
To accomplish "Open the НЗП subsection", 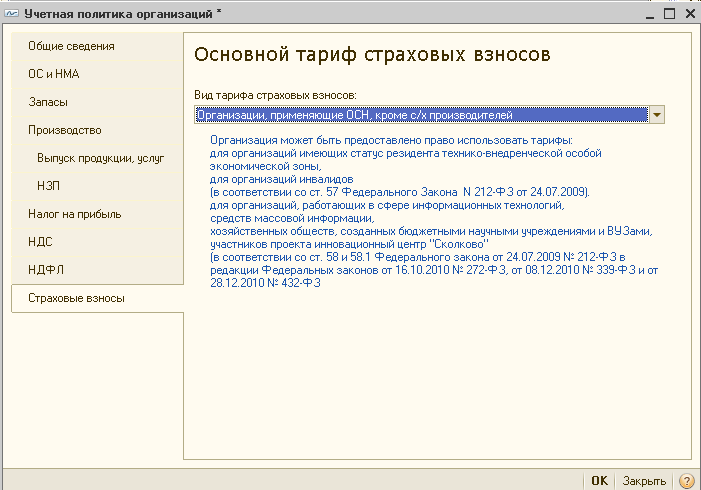I will pos(97,186).
